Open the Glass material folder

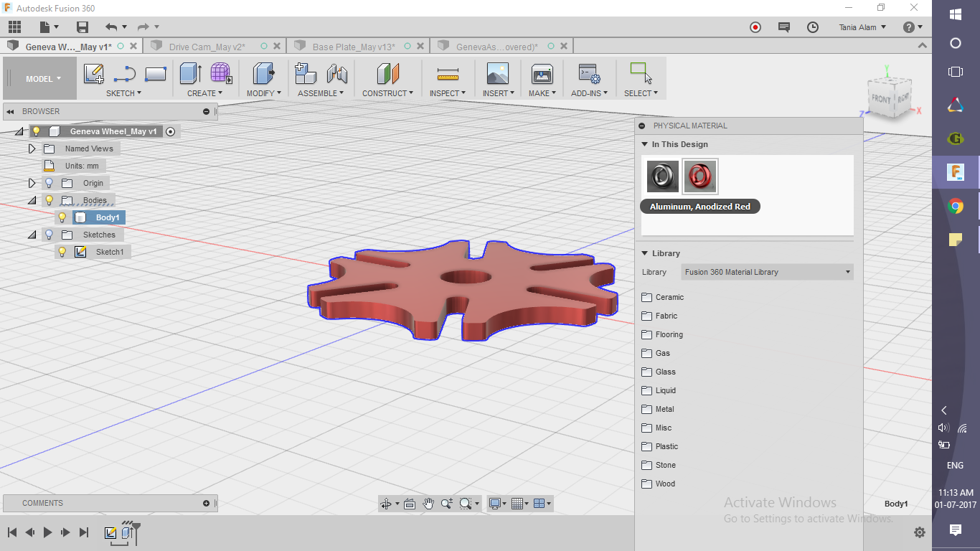coord(658,372)
